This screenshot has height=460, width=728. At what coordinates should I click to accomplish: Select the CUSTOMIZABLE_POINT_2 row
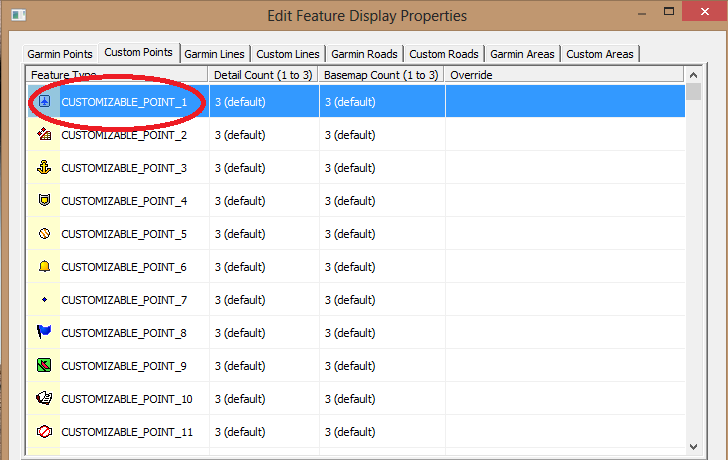point(124,135)
